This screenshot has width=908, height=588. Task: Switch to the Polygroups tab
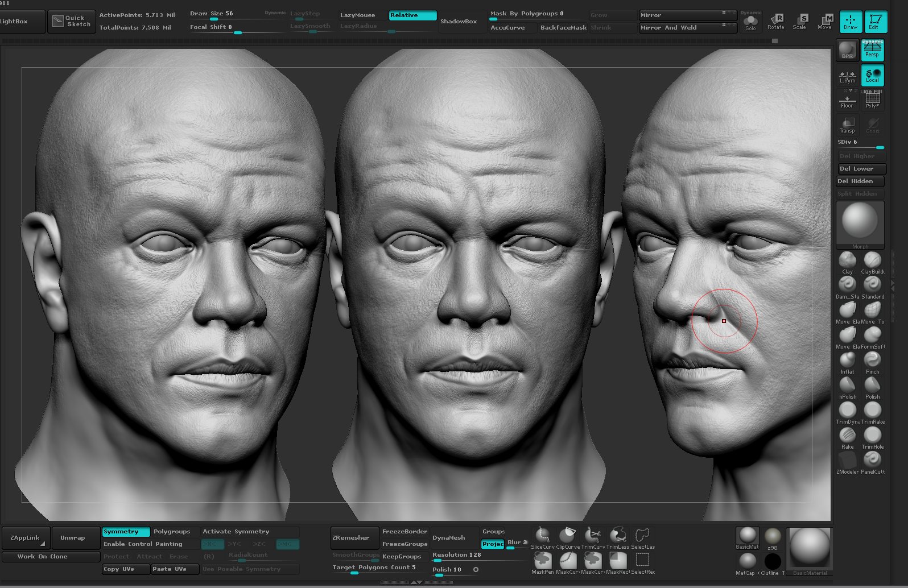pyautogui.click(x=172, y=532)
